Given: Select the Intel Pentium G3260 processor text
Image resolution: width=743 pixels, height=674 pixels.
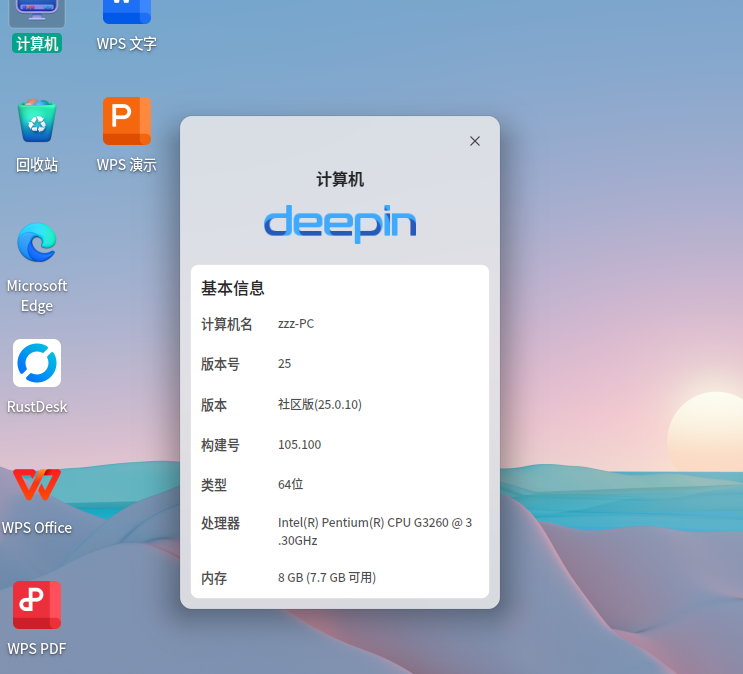Looking at the screenshot, I should pos(375,531).
